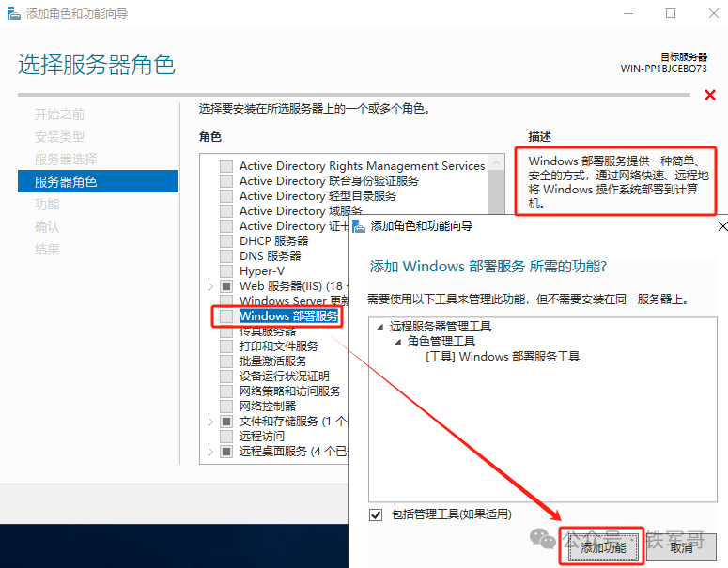Select the 服务器角色 step

[98, 181]
